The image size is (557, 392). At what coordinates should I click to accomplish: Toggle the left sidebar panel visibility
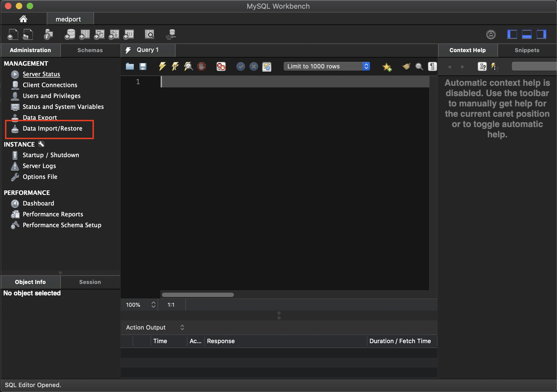tap(512, 34)
